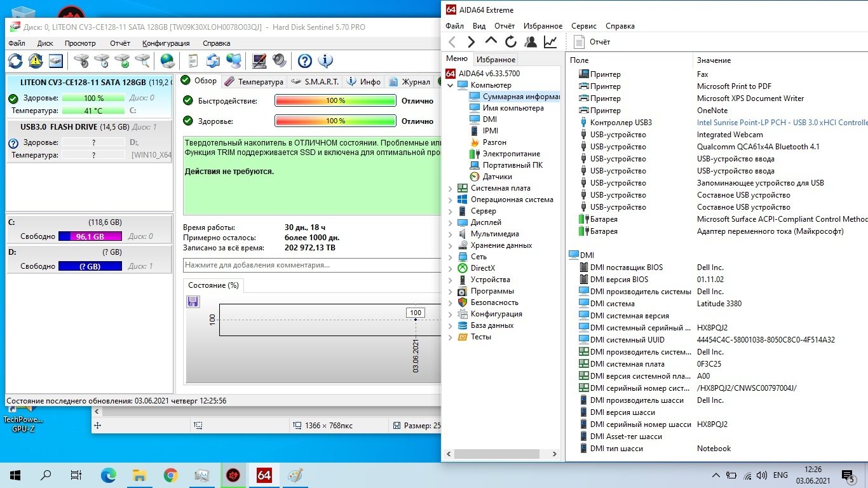Open File Explorer from the taskbar
868x488 pixels.
point(140,475)
